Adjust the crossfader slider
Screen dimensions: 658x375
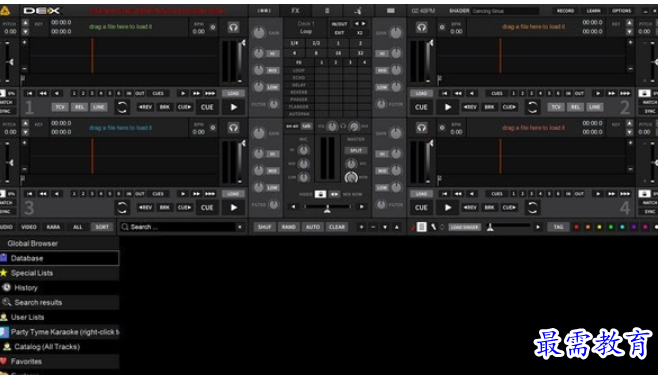point(327,207)
